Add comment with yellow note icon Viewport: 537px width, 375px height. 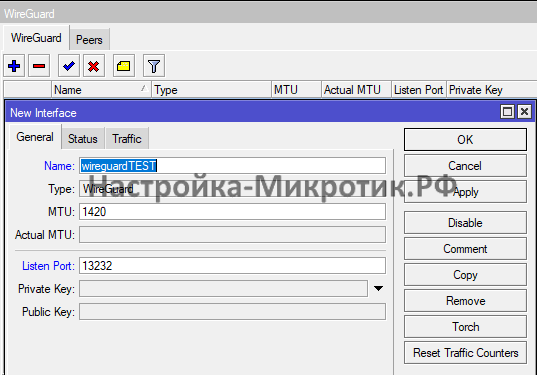click(124, 66)
